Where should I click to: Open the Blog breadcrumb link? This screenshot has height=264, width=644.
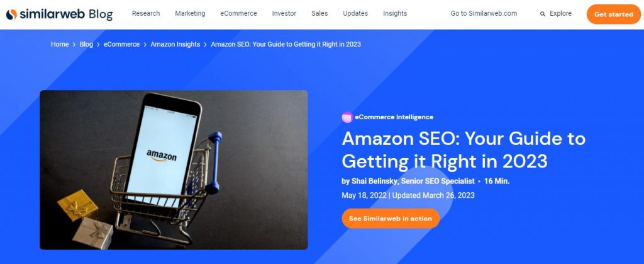86,44
